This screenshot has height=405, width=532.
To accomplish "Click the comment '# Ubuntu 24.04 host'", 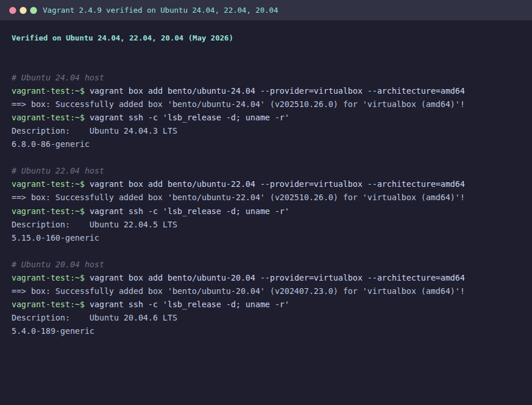I will click(58, 78).
